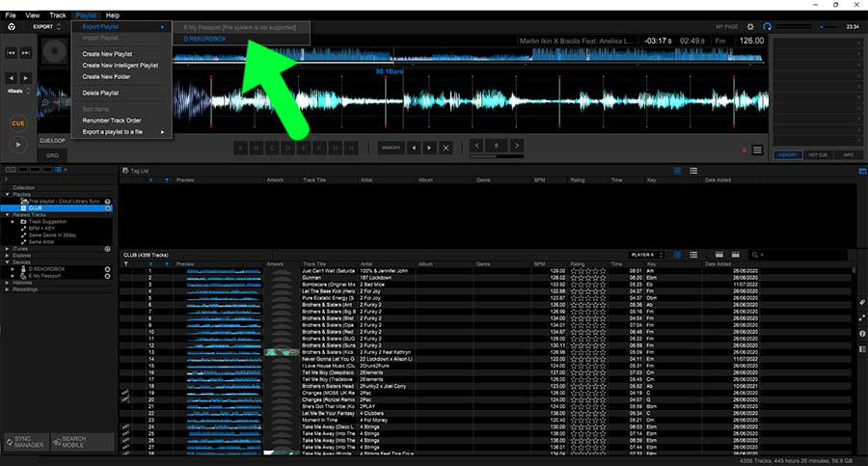
Task: Switch to the GRID tab
Action: click(x=52, y=155)
